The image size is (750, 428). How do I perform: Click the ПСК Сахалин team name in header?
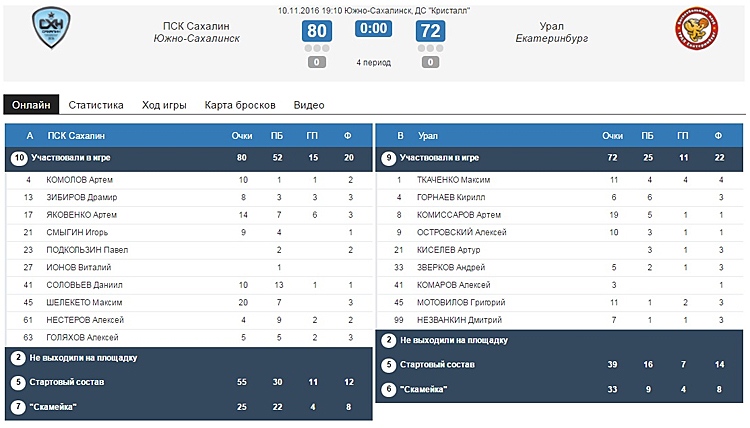[x=196, y=26]
